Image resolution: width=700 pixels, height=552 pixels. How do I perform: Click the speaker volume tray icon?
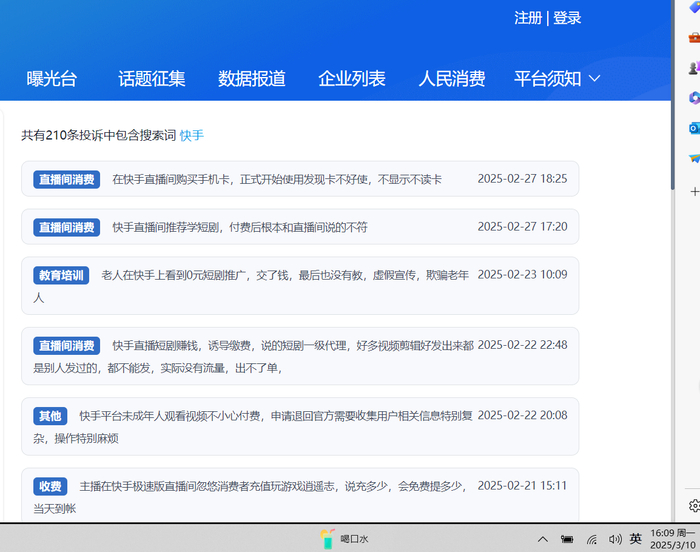click(615, 539)
